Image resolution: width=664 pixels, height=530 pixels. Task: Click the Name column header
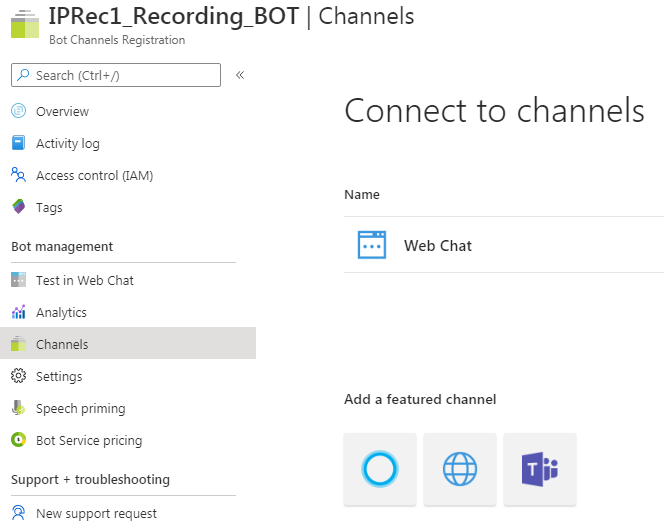pyautogui.click(x=362, y=194)
